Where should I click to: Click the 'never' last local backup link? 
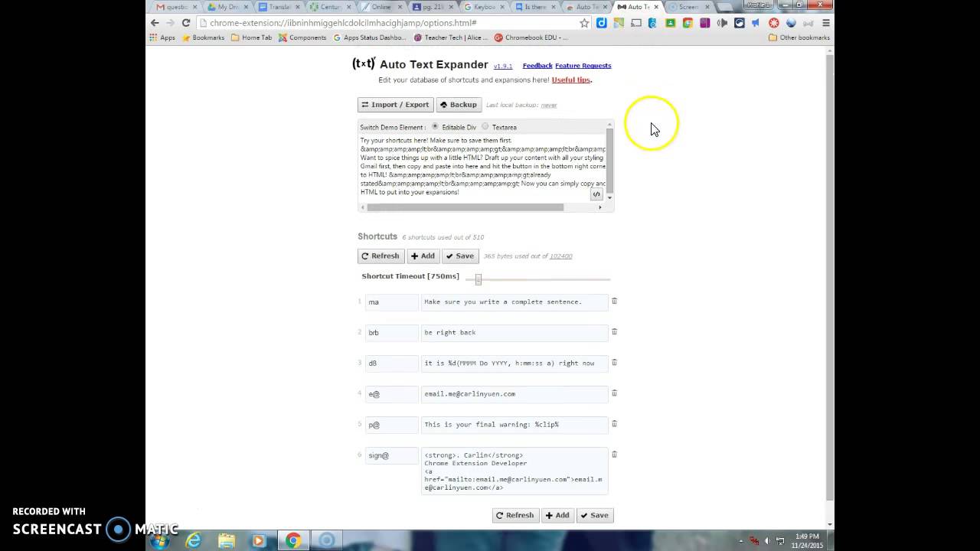[x=549, y=105]
